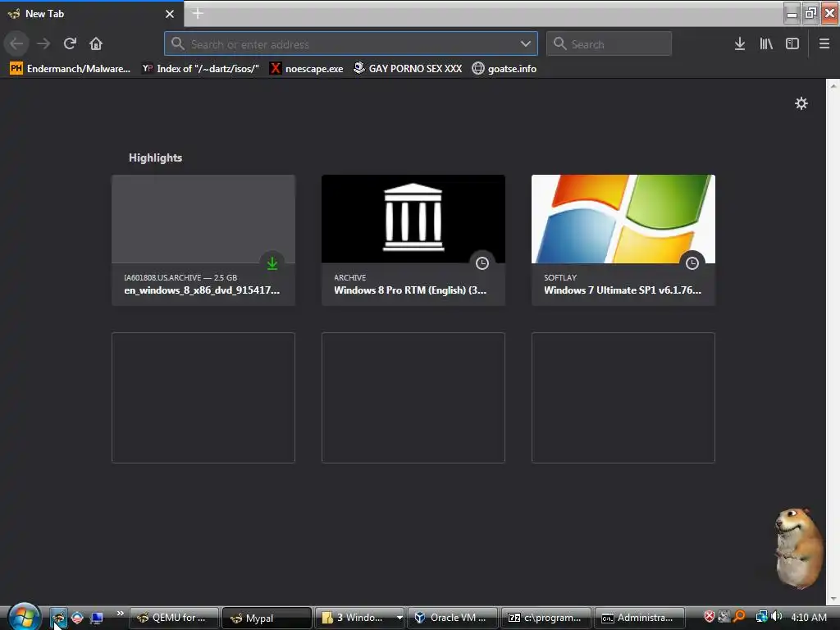Reload the current page
Viewport: 840px width, 630px height.
(70, 43)
